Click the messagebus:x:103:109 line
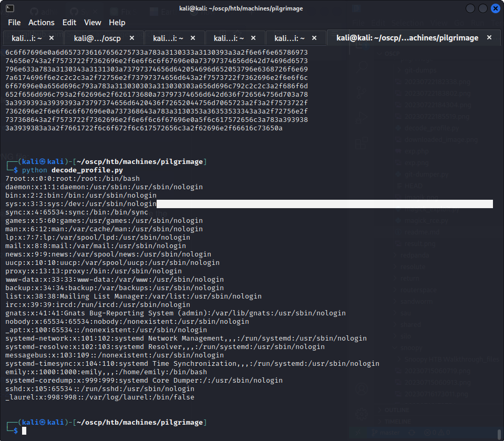This screenshot has width=504, height=441. (x=115, y=355)
